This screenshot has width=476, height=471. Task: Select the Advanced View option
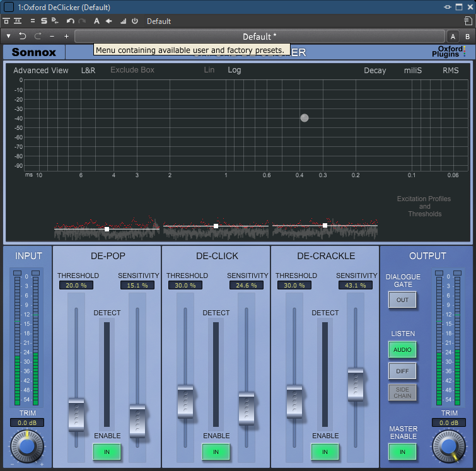tap(41, 71)
